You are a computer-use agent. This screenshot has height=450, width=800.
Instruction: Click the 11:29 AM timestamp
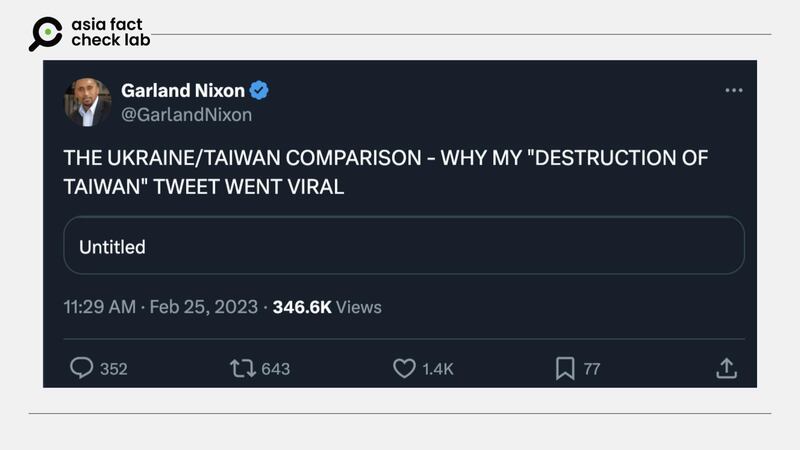99,307
